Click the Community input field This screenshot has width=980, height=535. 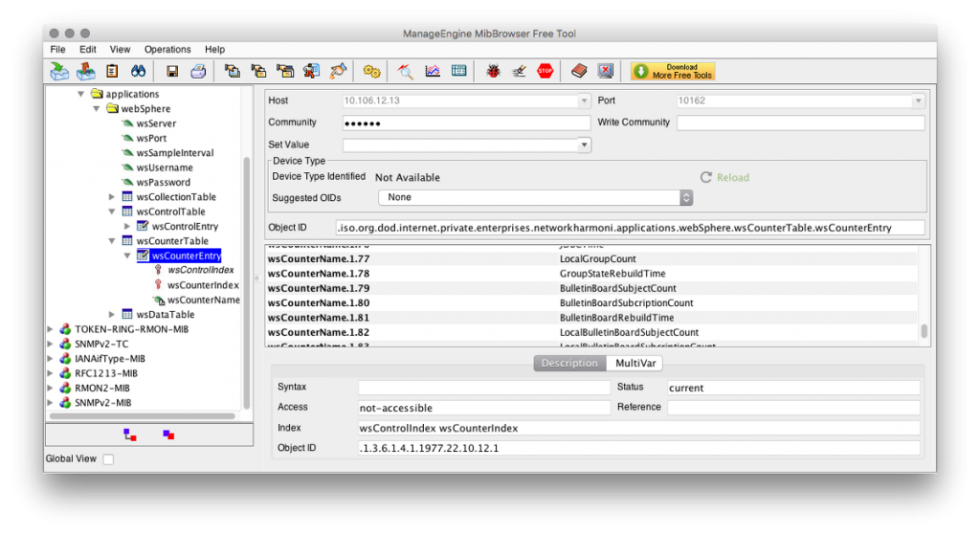(x=466, y=123)
